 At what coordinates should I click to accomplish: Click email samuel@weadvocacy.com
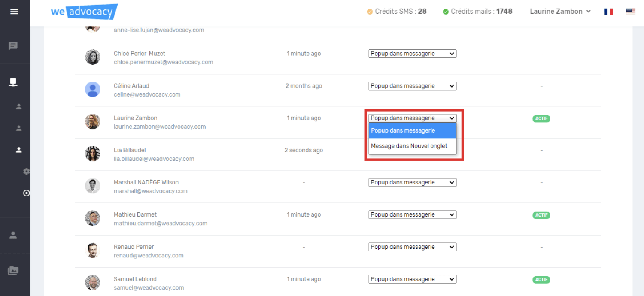(x=149, y=287)
